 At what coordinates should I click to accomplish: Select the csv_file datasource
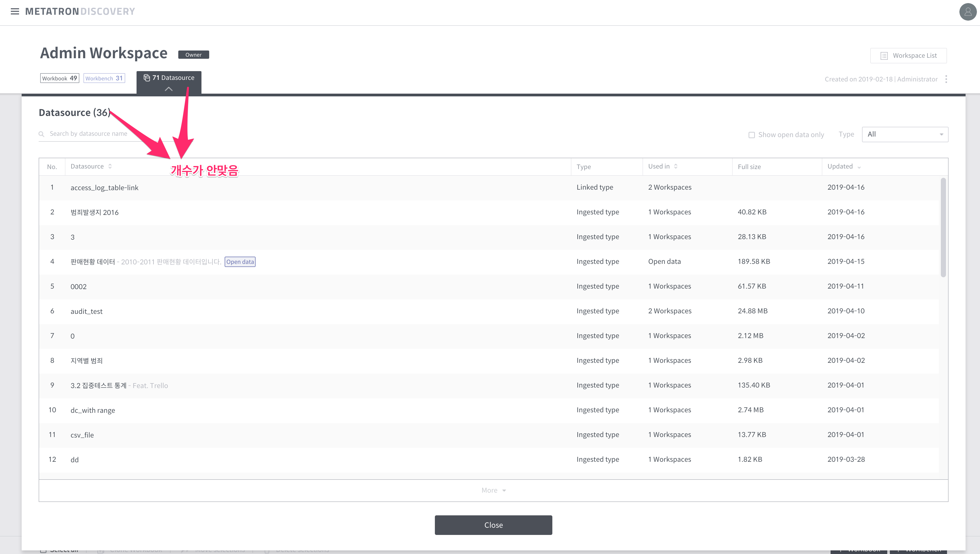[x=82, y=434]
